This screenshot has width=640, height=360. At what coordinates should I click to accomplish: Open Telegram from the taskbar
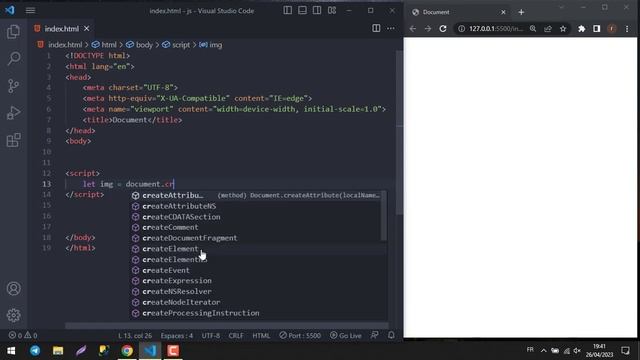tap(35, 351)
